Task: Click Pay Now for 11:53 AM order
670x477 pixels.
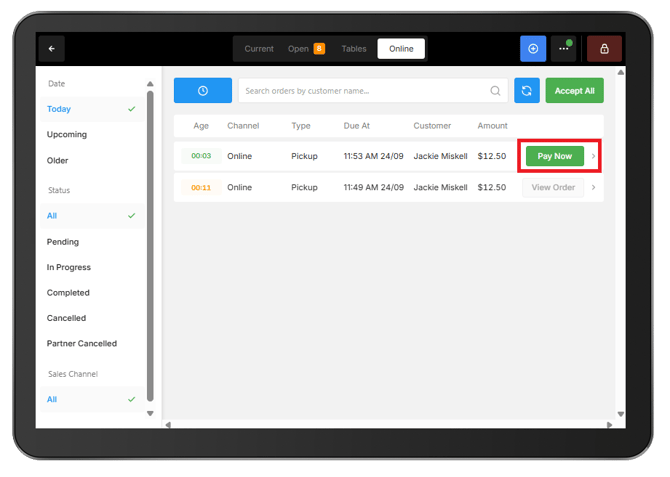Action: tap(555, 156)
